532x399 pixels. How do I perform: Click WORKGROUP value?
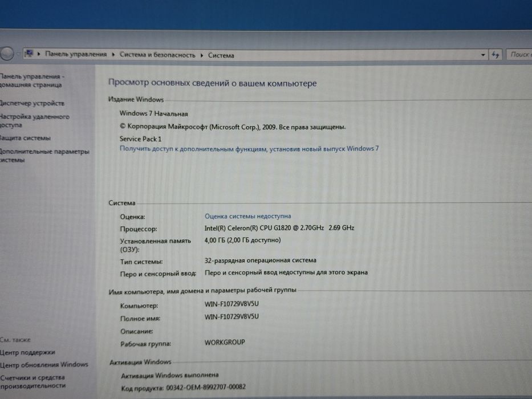(225, 342)
